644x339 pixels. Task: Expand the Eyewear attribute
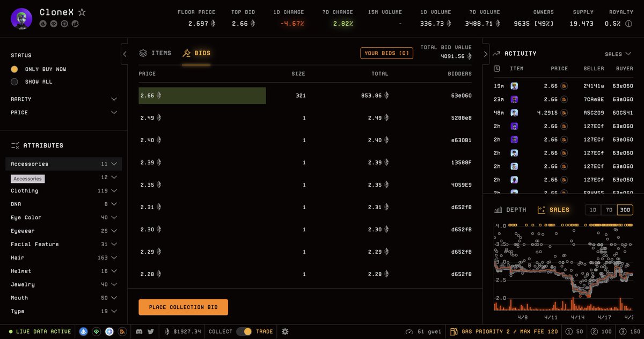(64, 231)
